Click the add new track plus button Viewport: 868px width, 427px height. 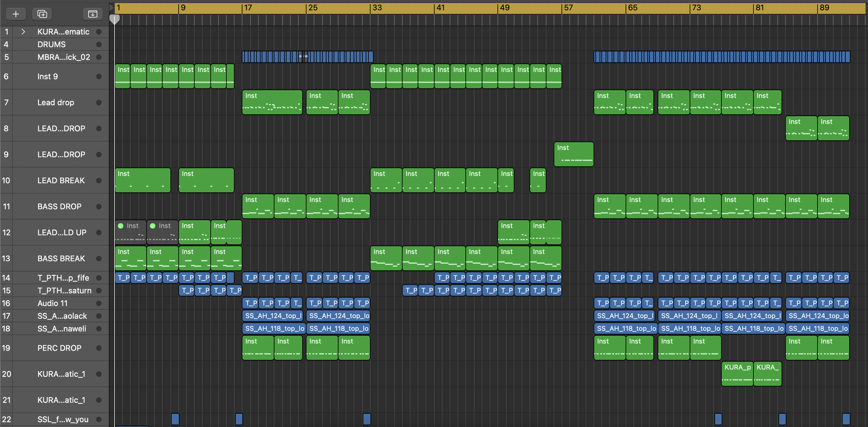15,14
